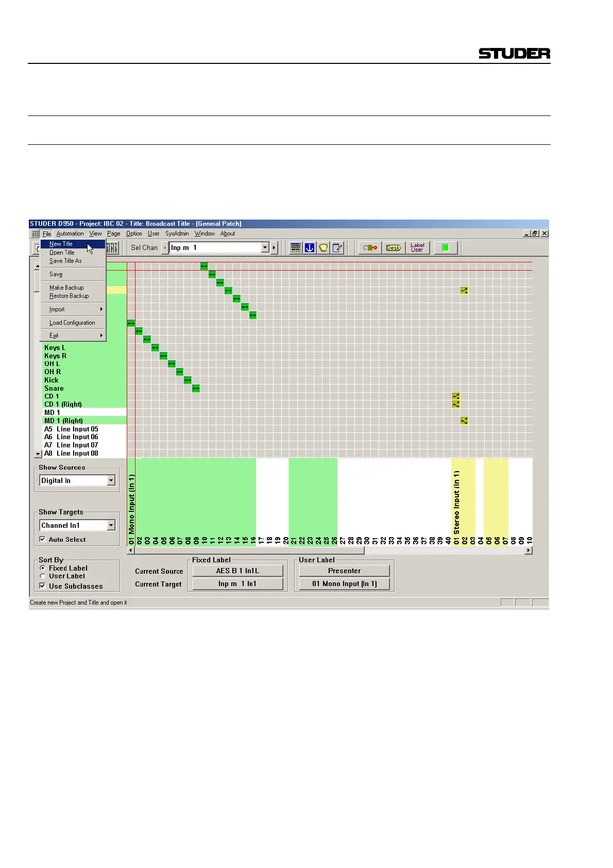Image resolution: width=613 pixels, height=868 pixels.
Task: Click the blue anchor toolbar icon
Action: 310,248
